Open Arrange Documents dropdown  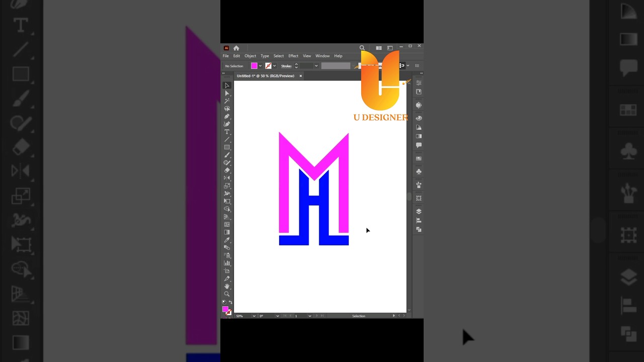pos(379,48)
